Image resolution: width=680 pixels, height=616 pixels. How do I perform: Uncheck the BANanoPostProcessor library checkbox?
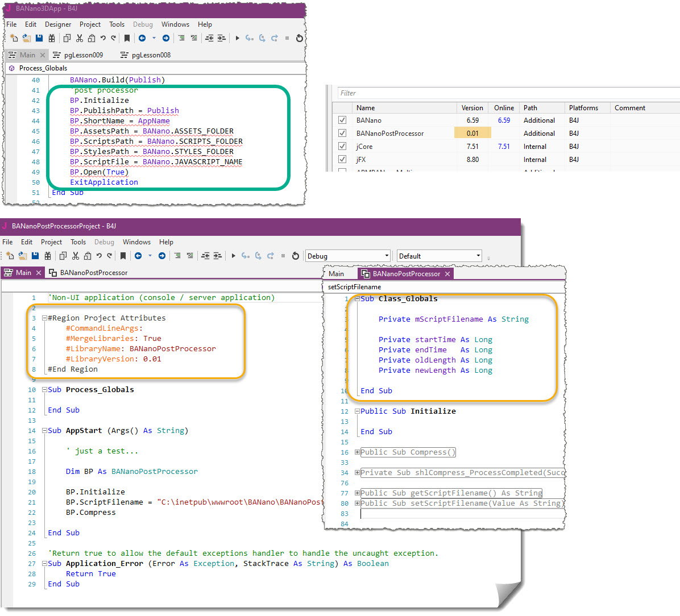pyautogui.click(x=342, y=133)
